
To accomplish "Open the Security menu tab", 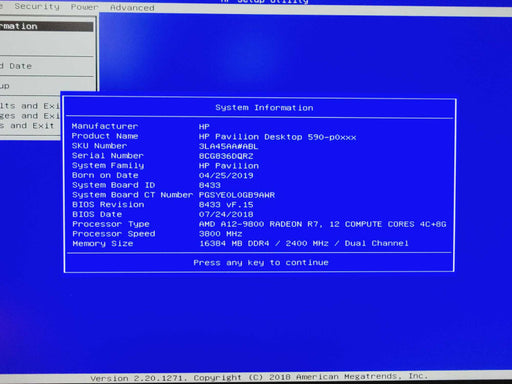I will coord(37,7).
